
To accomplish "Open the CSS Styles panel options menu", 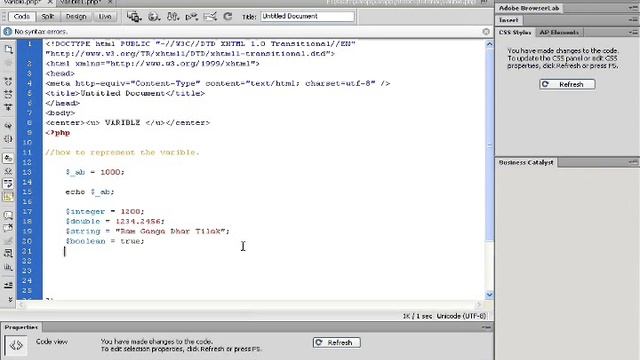I will (x=634, y=32).
